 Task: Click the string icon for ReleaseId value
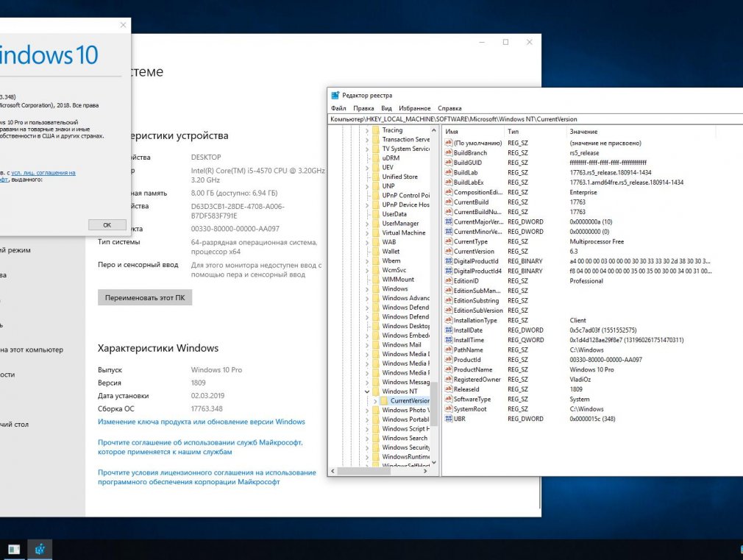pyautogui.click(x=449, y=389)
